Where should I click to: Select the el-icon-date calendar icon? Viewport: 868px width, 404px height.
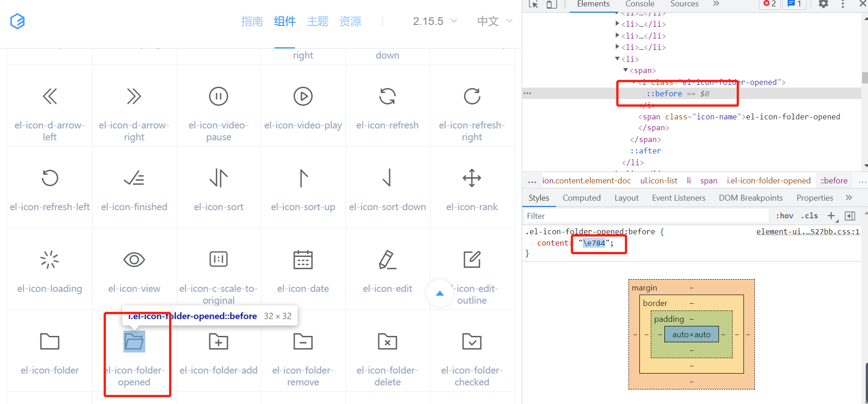(x=303, y=260)
